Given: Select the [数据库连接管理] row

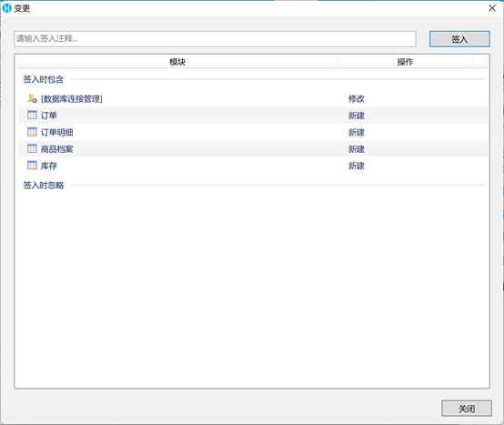Looking at the screenshot, I should coord(253,98).
